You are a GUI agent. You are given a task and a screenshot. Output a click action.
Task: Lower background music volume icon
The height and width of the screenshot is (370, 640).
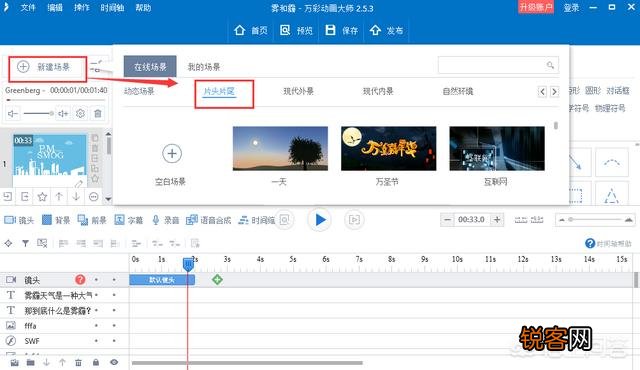click(12, 113)
